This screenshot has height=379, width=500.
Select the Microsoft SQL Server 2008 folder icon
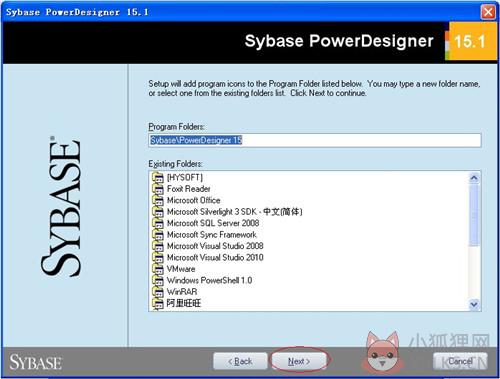[x=158, y=223]
